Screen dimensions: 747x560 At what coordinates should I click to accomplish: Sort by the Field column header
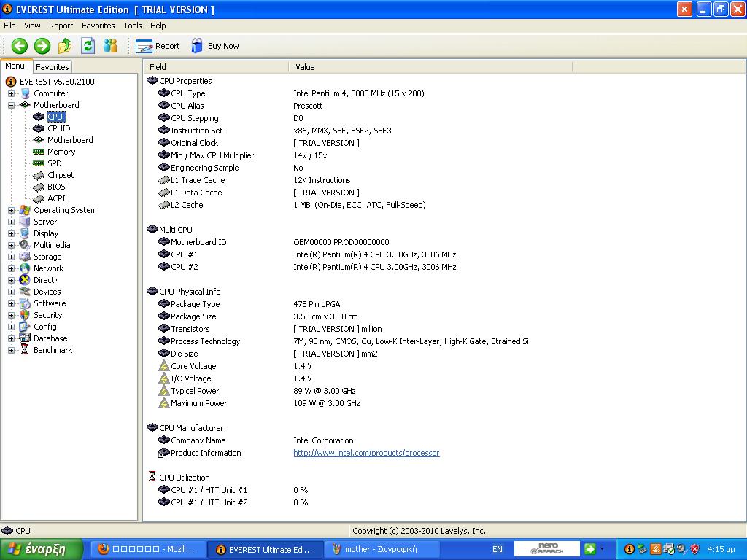point(216,66)
